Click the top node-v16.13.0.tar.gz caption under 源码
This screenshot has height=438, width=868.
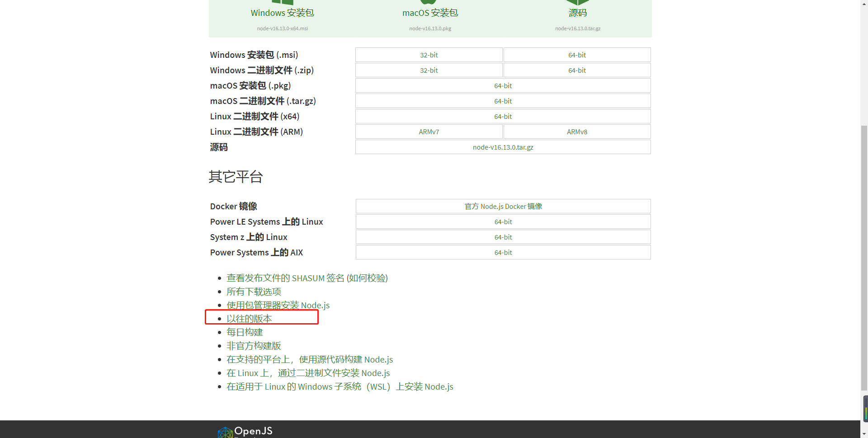pos(578,28)
